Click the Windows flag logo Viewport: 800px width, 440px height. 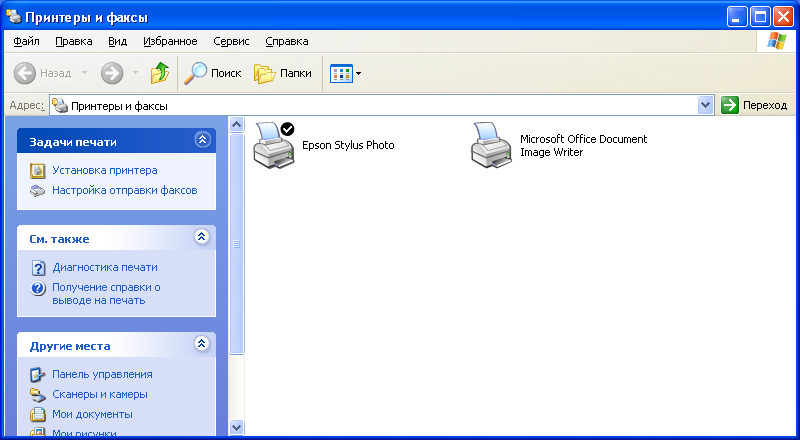pos(777,41)
